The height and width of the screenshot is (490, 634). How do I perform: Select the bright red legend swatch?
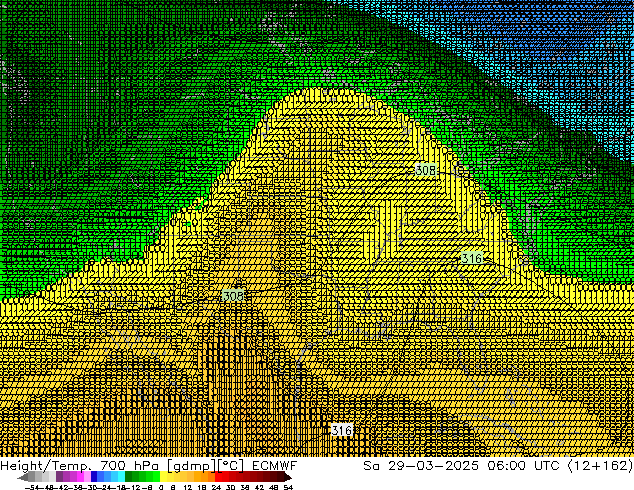click(x=218, y=477)
